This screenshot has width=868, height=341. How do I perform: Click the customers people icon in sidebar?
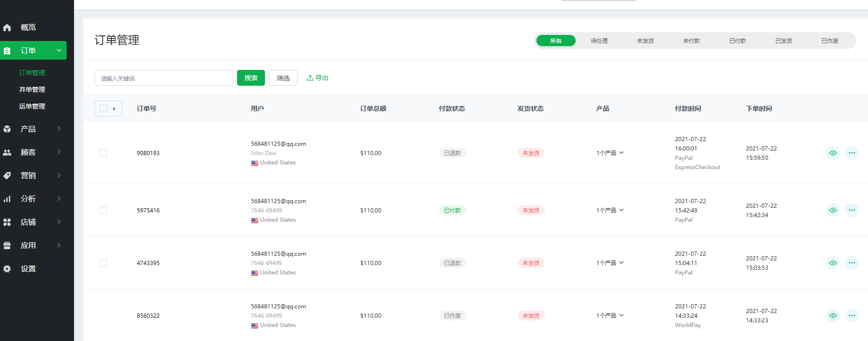[7, 152]
